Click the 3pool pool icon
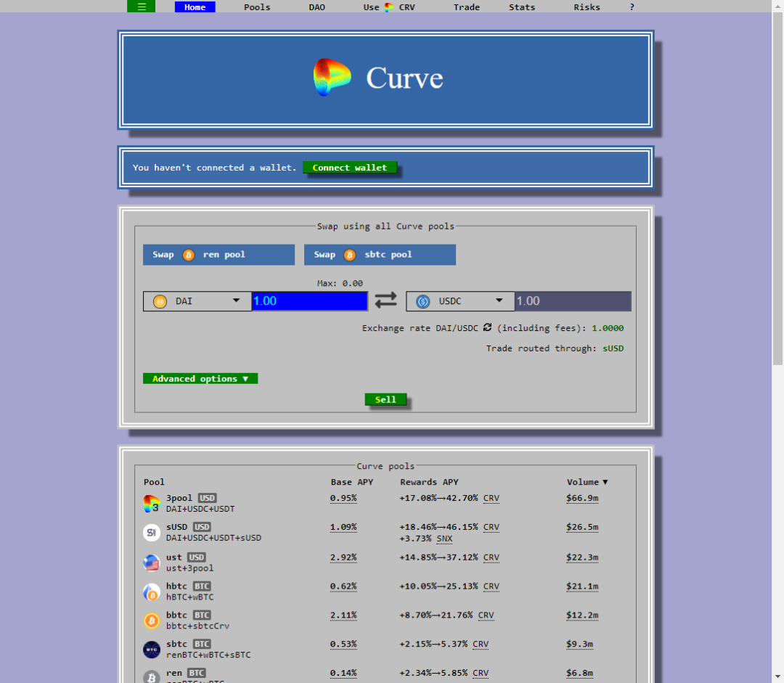 point(152,504)
